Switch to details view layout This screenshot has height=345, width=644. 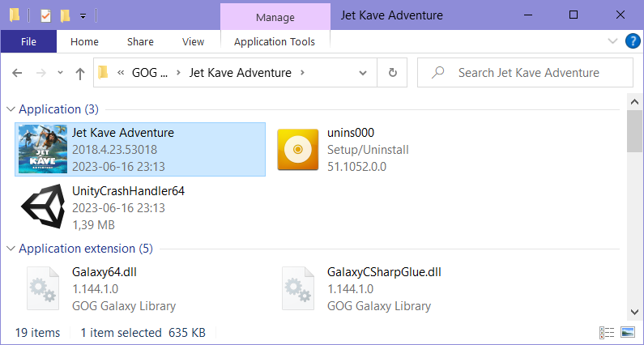607,332
